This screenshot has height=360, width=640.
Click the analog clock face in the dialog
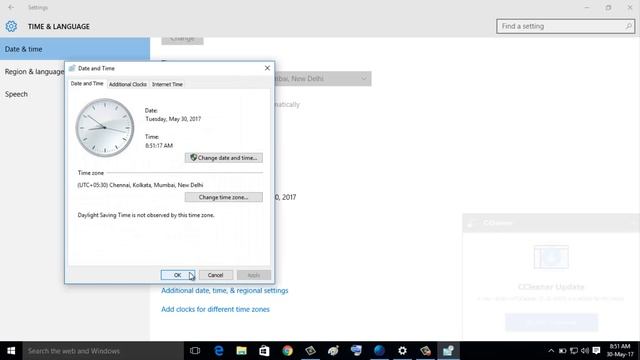[x=104, y=128]
